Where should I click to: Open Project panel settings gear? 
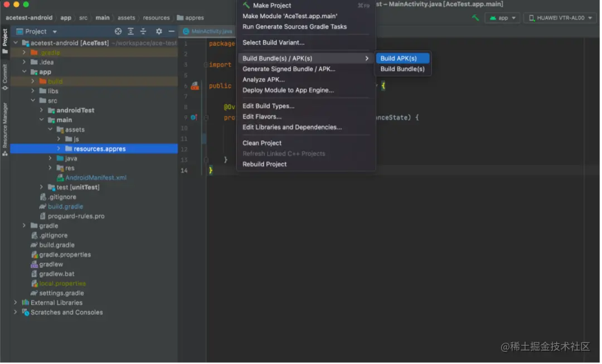[x=159, y=31]
